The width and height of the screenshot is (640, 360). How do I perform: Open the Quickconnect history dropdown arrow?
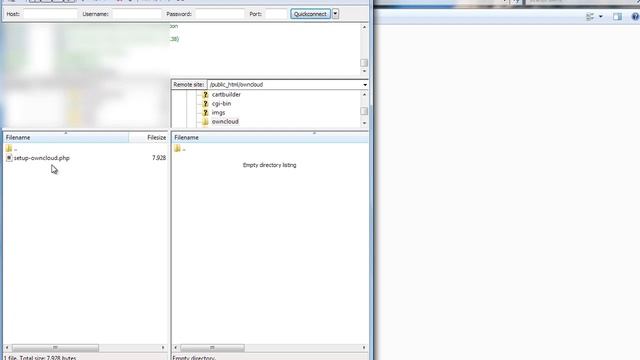point(335,14)
